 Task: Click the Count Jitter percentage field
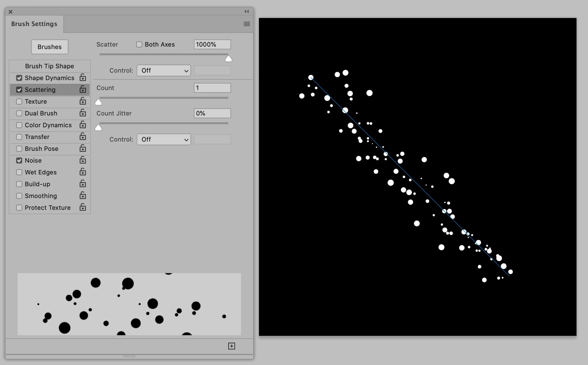pos(212,113)
